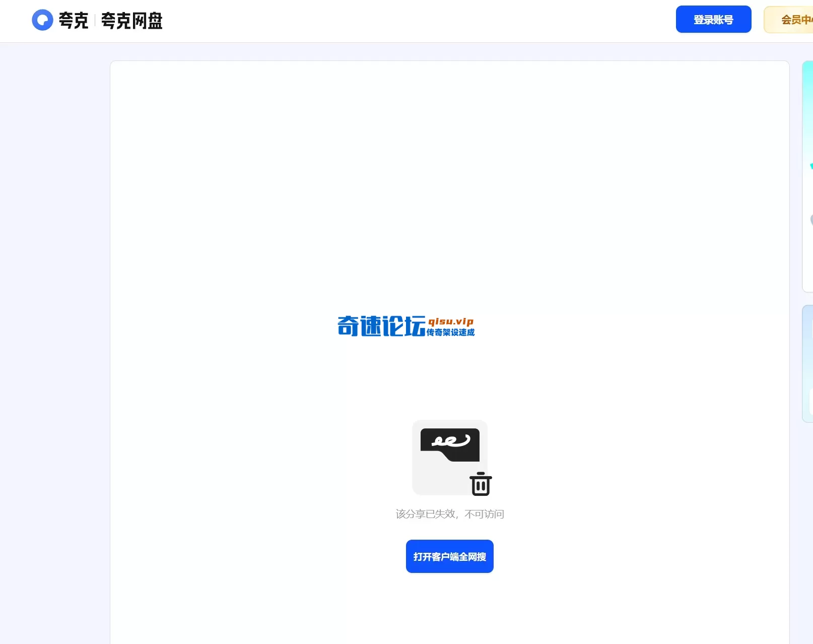813x644 pixels.
Task: Click the Quark circular logo icon
Action: (x=43, y=20)
